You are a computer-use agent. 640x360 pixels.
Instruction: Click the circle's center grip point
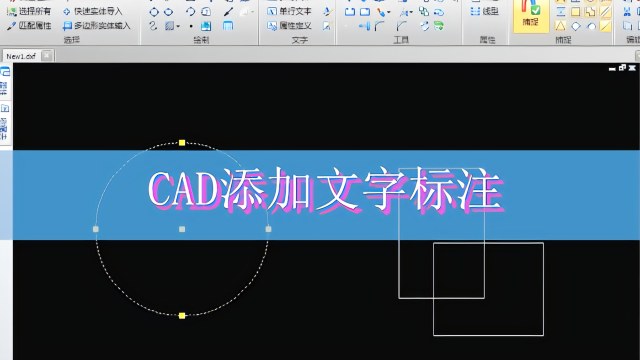pyautogui.click(x=182, y=229)
